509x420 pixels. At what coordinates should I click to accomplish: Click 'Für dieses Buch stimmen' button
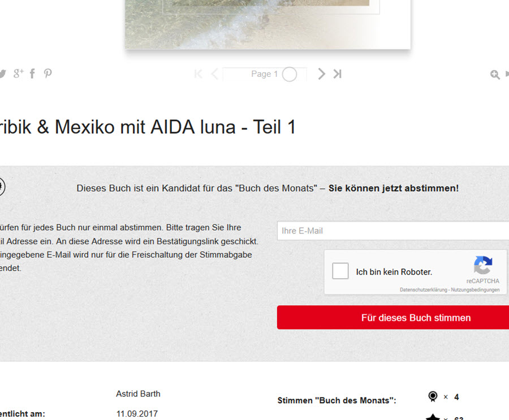click(393, 318)
